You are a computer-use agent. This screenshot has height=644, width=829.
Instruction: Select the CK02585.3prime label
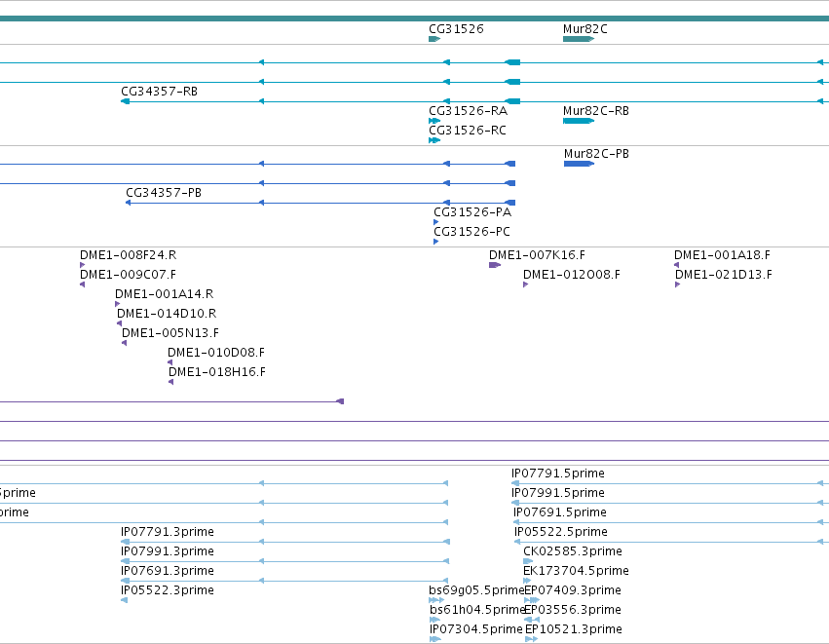point(573,551)
